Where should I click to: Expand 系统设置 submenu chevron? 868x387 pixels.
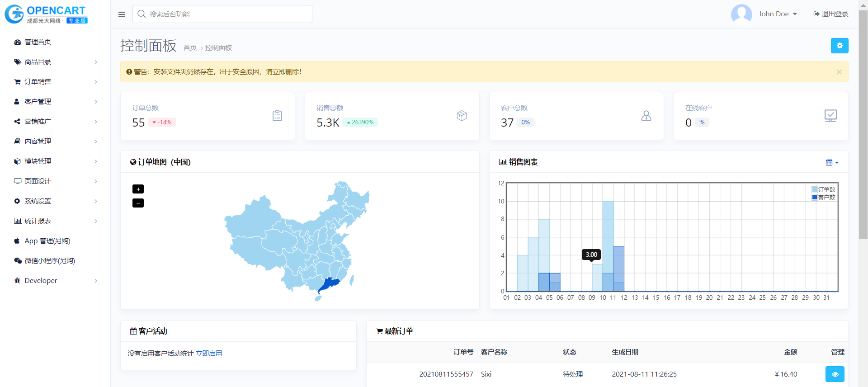[96, 201]
